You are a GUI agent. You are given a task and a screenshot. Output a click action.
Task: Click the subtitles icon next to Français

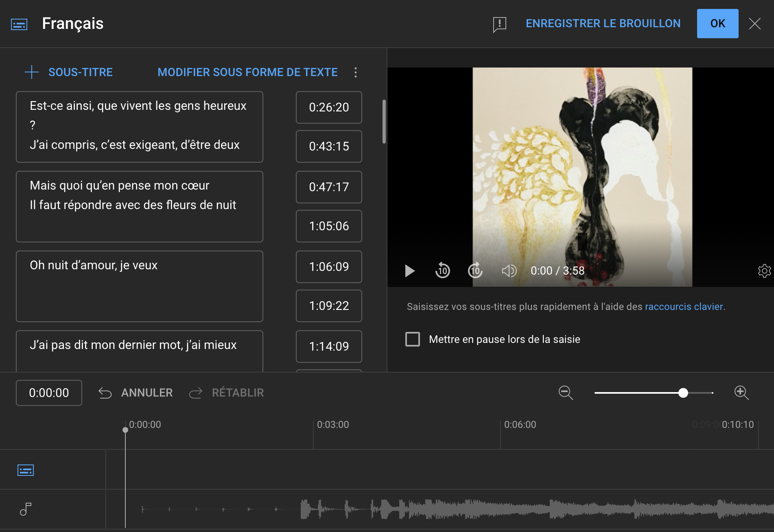coord(19,24)
